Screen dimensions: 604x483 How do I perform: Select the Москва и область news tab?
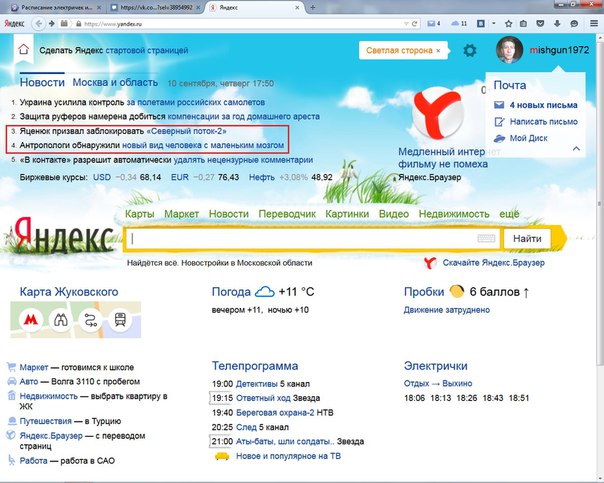[x=115, y=82]
